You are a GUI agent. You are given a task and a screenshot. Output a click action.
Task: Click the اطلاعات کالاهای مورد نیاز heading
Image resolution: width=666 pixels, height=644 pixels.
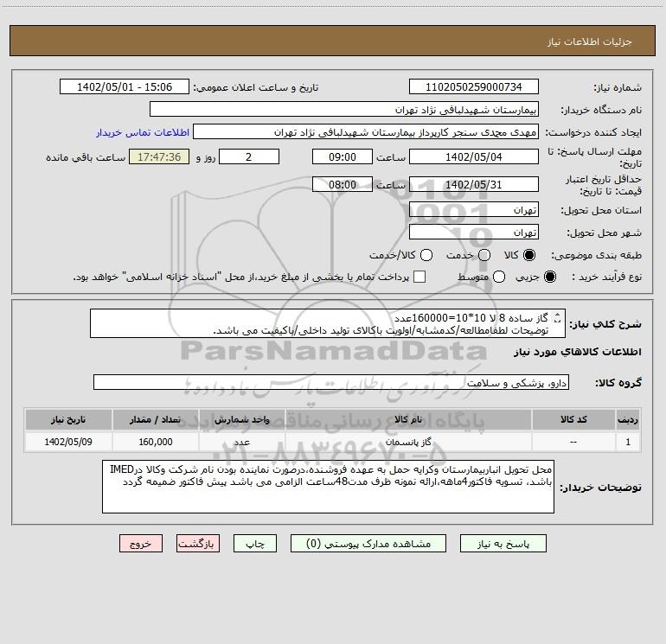tap(577, 352)
